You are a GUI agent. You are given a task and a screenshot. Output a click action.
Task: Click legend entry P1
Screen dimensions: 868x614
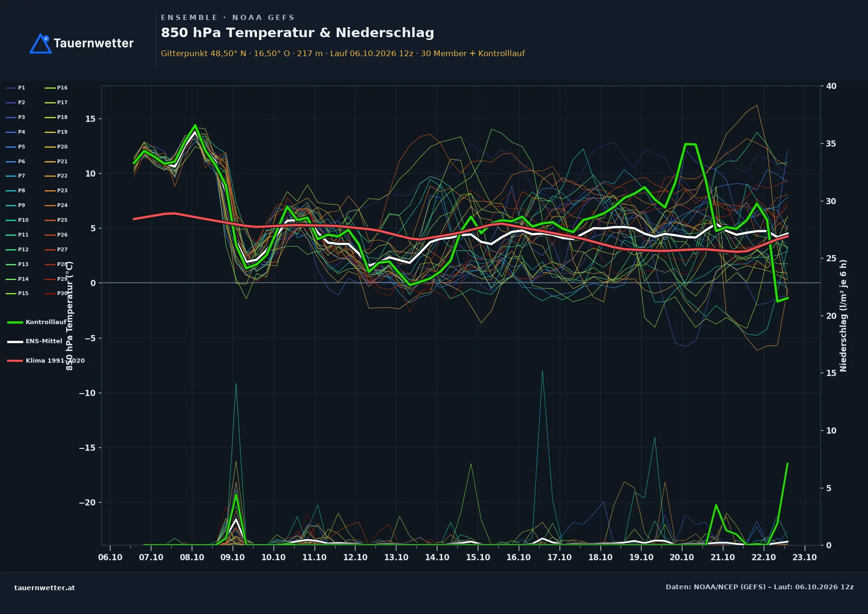16,88
